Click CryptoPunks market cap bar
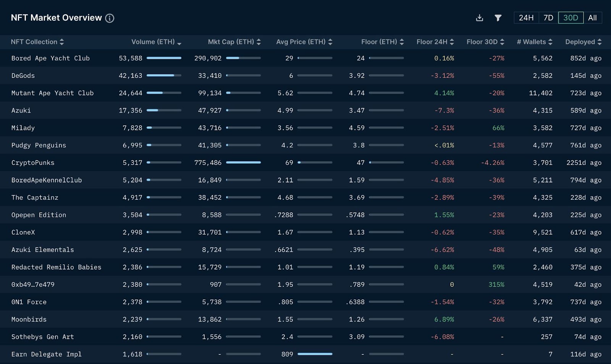Viewport: 611px width, 364px height. [x=243, y=163]
